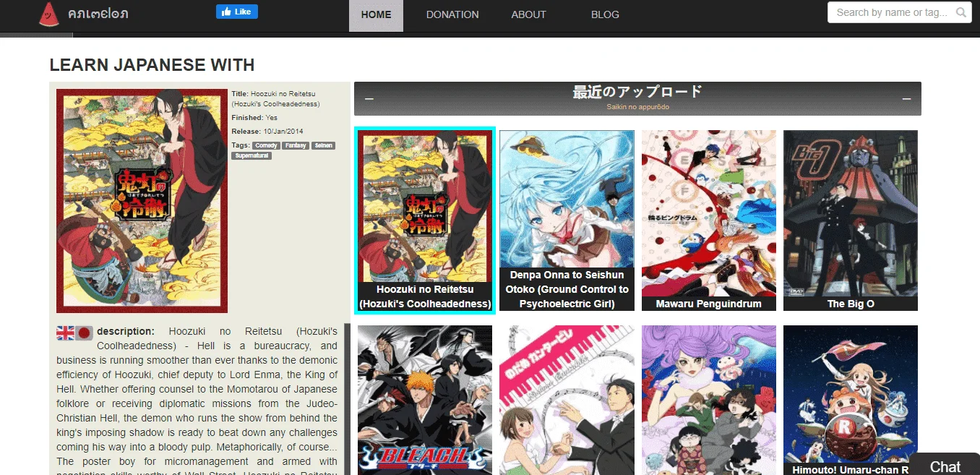Select the Supernatural tag
Viewport: 980px width, 475px height.
252,155
